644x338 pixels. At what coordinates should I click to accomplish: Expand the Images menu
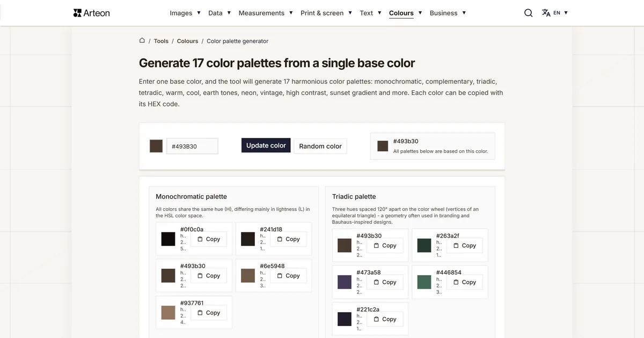point(185,13)
